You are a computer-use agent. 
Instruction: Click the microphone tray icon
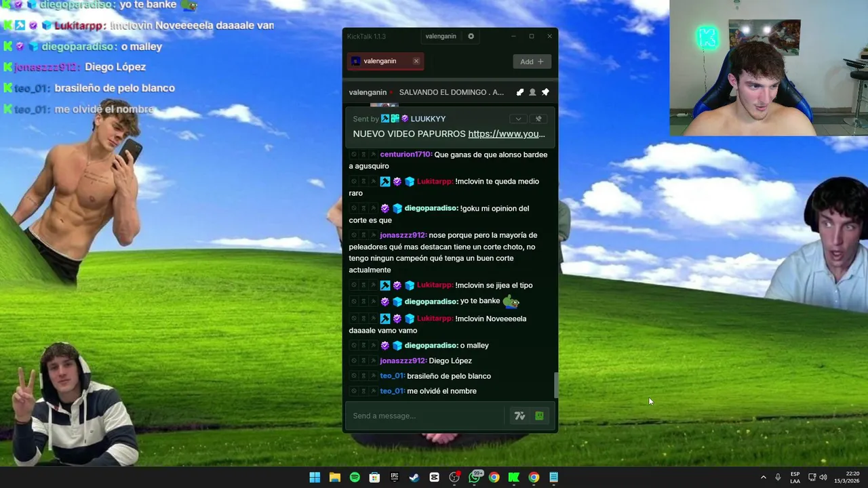[778, 477]
